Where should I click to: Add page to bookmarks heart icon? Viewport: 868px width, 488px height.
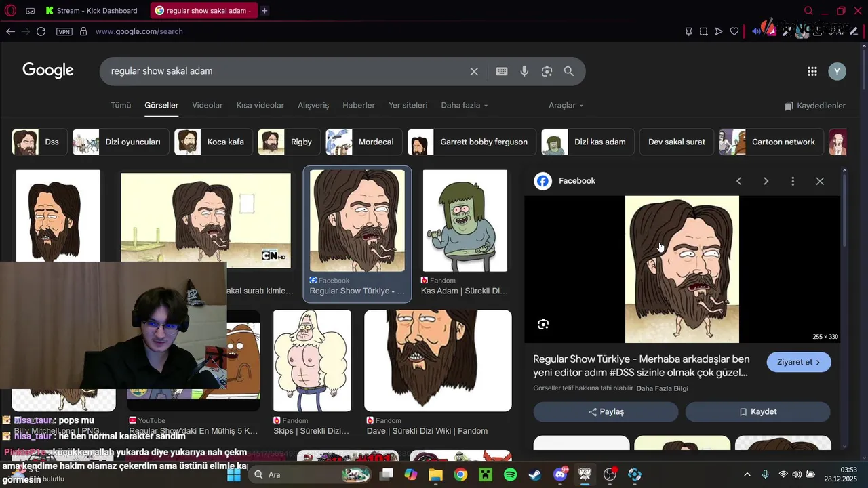(734, 31)
